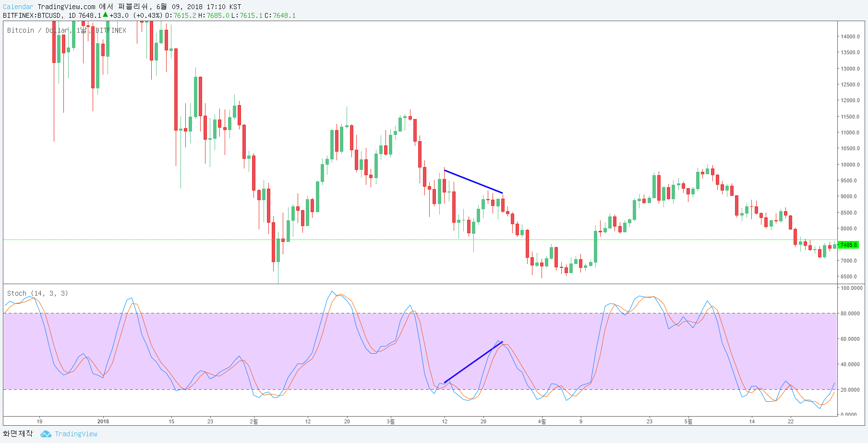The width and height of the screenshot is (868, 443).
Task: Click the 19 date label on time axis
Action: (39, 421)
